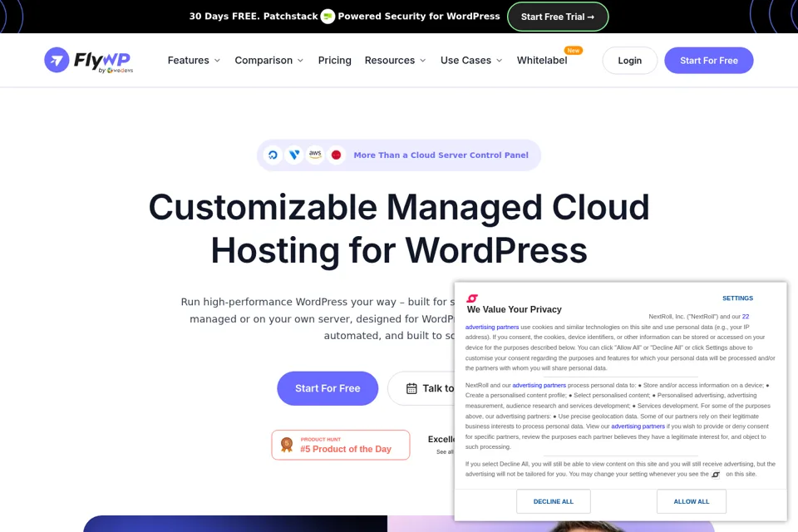
Task: Click the New badge above Whitelabel
Action: click(573, 51)
